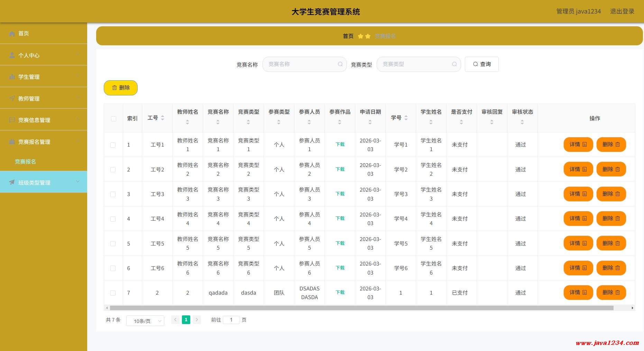Click the home icon beside 首页 in sidebar
The image size is (644, 351).
[12, 34]
